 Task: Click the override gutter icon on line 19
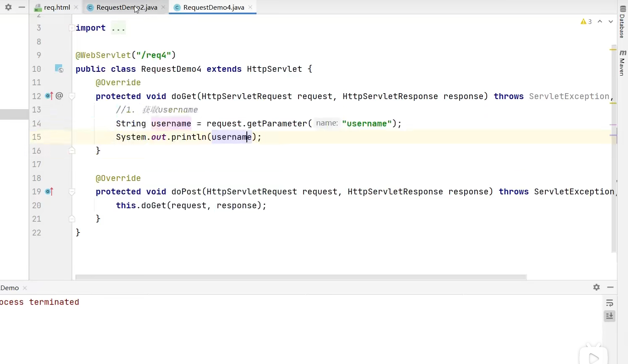point(49,191)
